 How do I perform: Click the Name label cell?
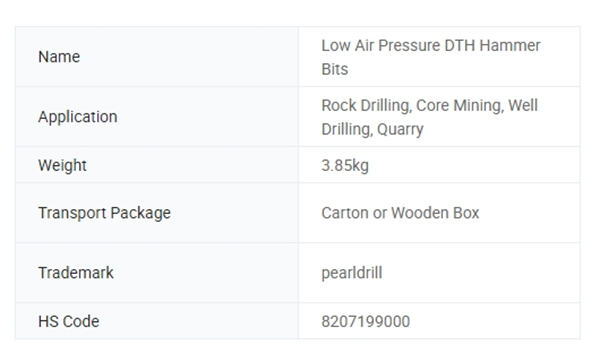[157, 57]
